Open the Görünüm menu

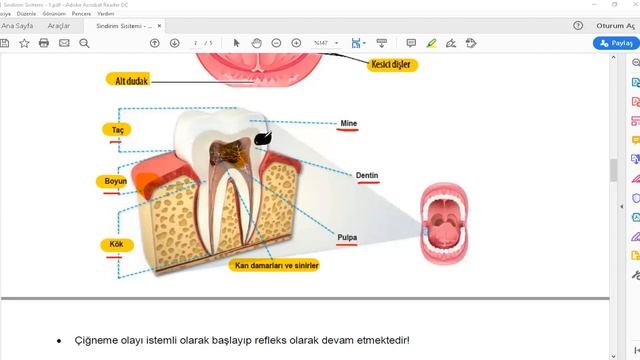(54, 13)
